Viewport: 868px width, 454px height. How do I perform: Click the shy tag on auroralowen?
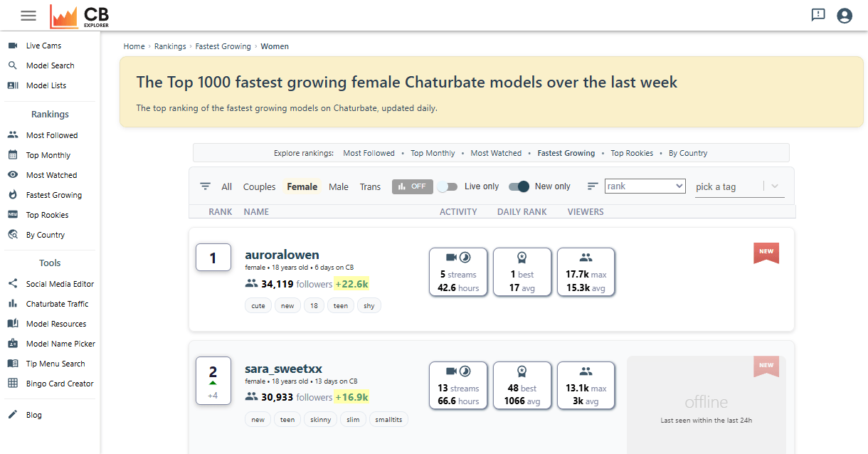pos(369,305)
